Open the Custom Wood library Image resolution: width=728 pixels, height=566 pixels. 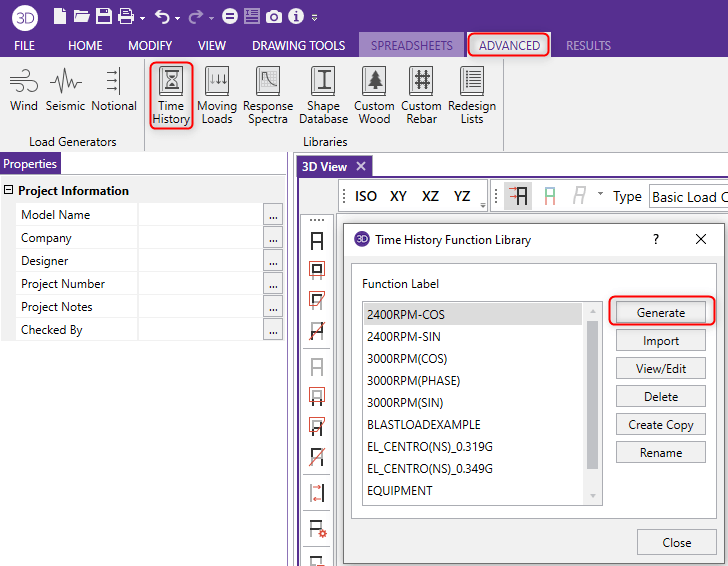pyautogui.click(x=374, y=95)
